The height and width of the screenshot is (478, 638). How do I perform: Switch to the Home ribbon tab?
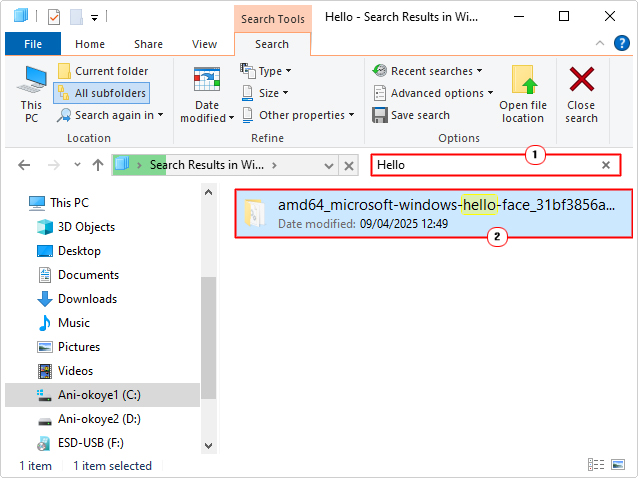point(90,44)
